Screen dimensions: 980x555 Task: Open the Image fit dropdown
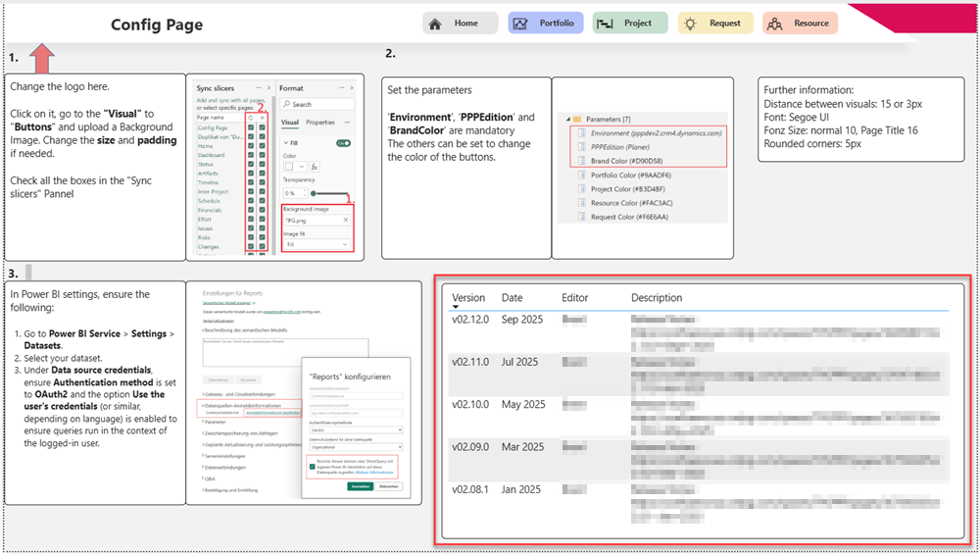(x=317, y=244)
